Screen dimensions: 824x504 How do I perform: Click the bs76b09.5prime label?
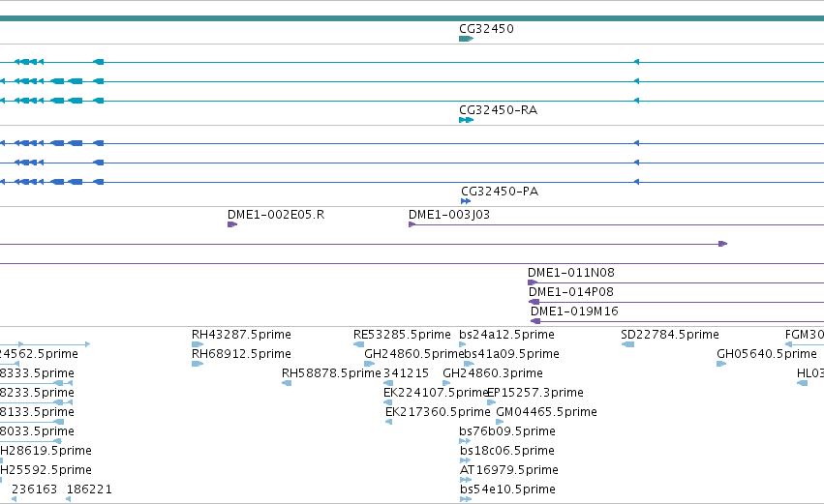tap(507, 431)
